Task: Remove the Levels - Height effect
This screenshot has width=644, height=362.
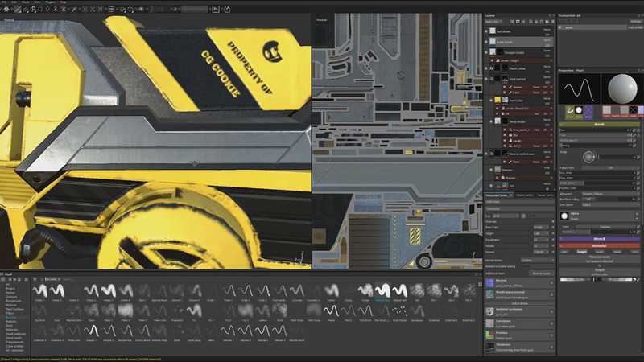Action: tap(551, 61)
